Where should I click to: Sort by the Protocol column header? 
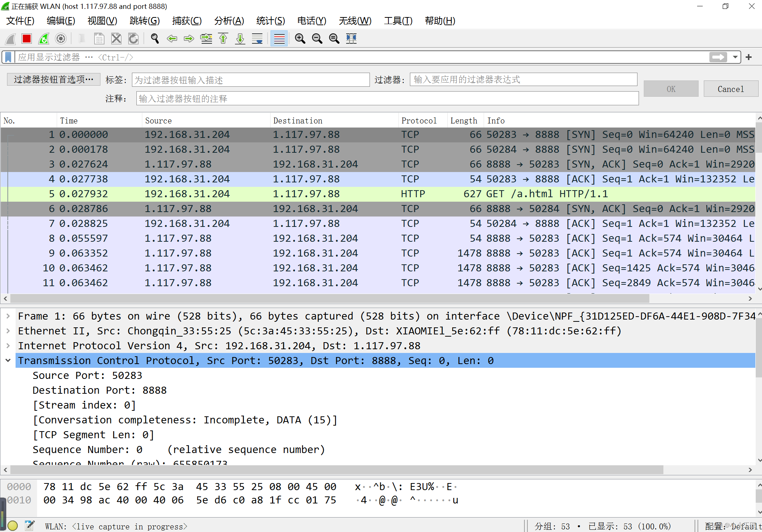[x=423, y=120]
